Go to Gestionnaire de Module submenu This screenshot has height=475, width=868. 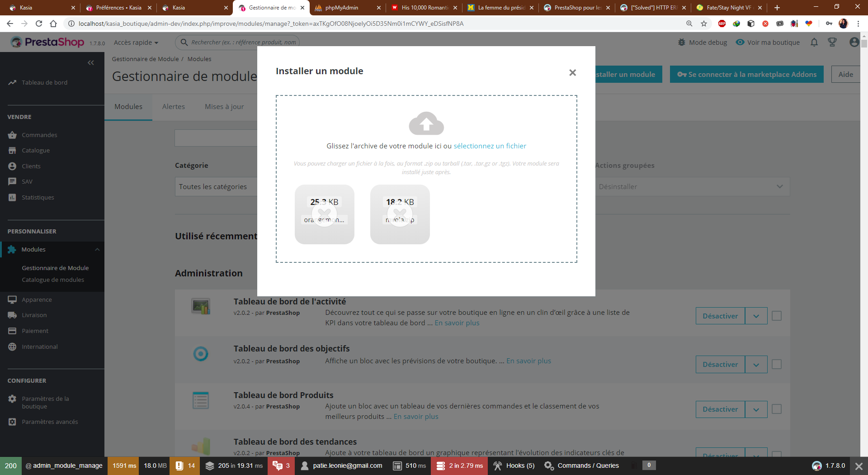55,268
